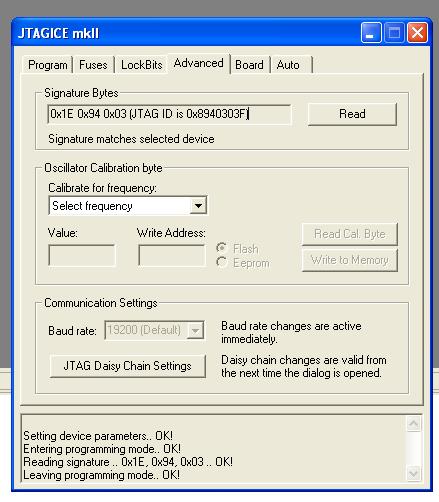Click the Read signature button

(352, 114)
